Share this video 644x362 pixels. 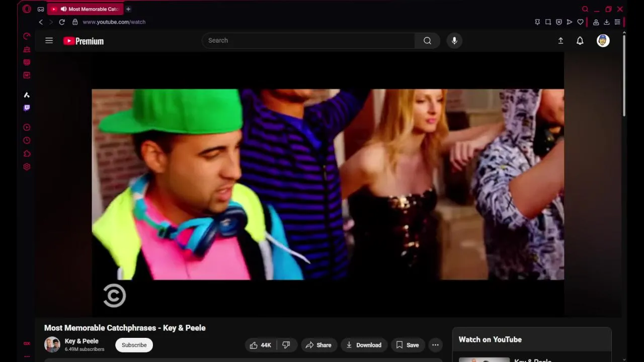[318, 345]
